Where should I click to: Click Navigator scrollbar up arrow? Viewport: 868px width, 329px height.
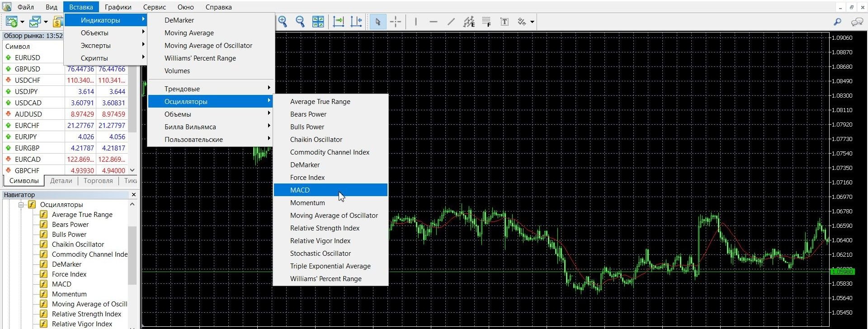132,204
